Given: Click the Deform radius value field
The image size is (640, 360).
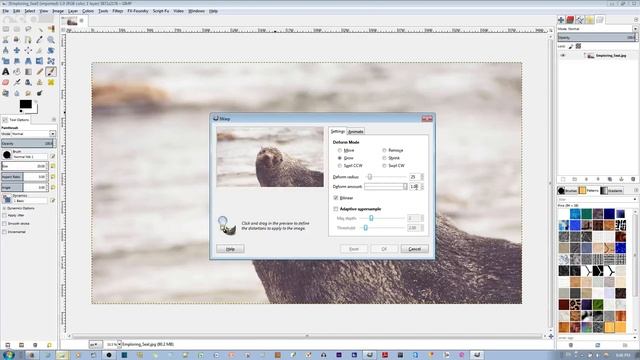Looking at the screenshot, I should click(x=414, y=177).
